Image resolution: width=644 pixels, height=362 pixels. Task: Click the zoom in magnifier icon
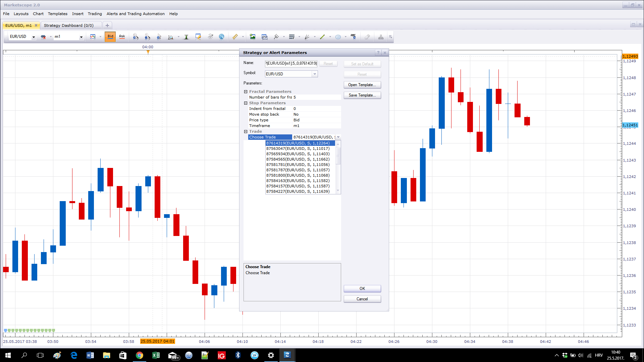coord(136,37)
